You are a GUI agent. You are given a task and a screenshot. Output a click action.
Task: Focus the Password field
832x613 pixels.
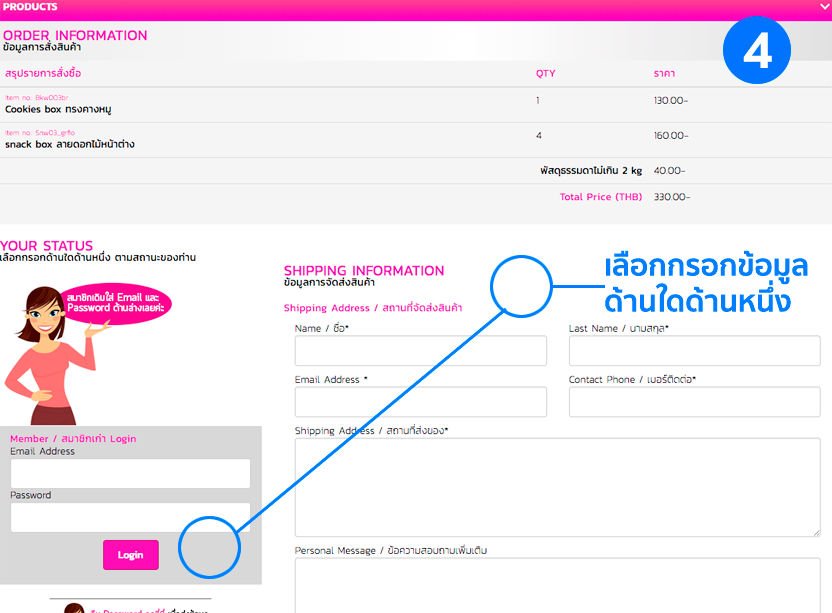click(130, 517)
